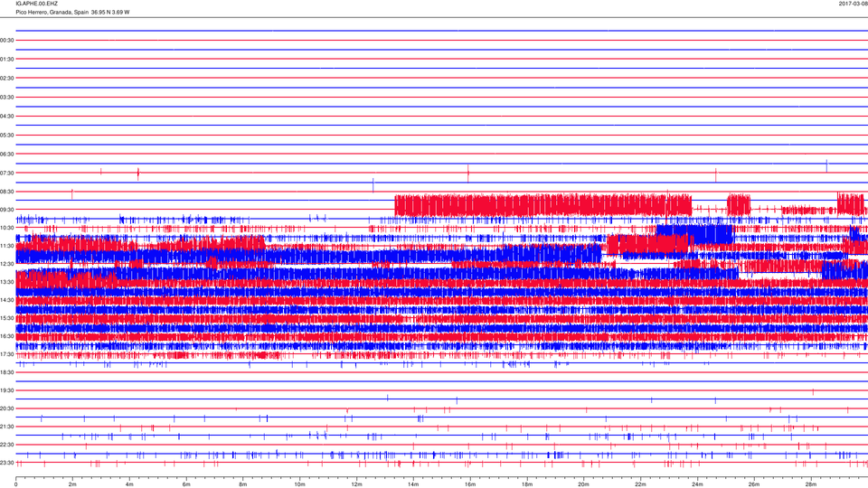Select the 17:30 time label
The width and height of the screenshot is (868, 488).
[x=6, y=354]
